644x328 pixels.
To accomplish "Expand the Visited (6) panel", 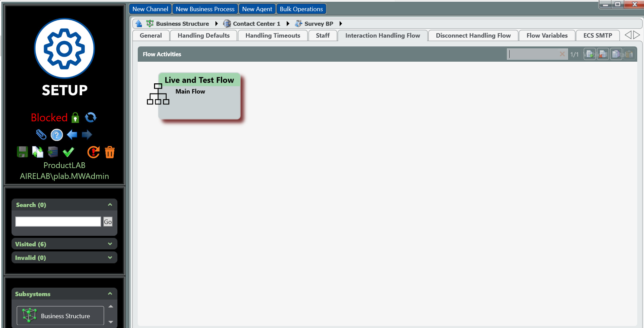I will point(110,244).
